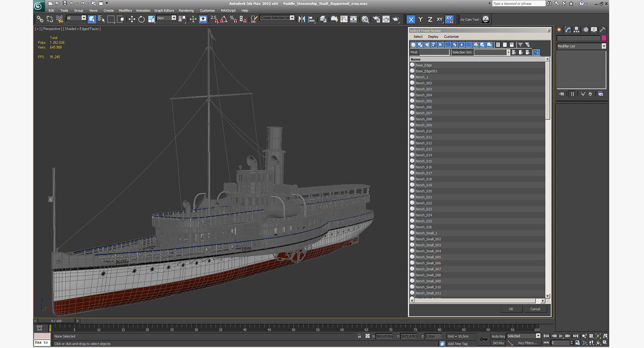Toggle Angle Snap on toolbar

click(224, 19)
